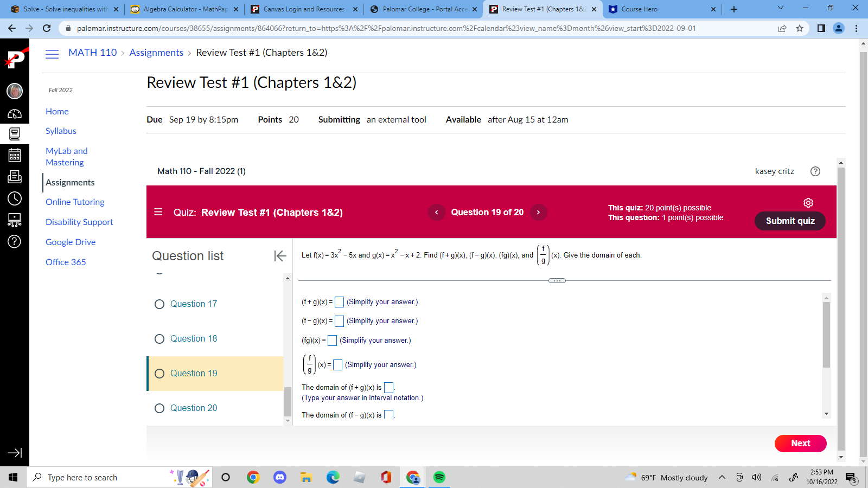868x488 pixels.
Task: Open Canvas History clock icon
Action: pyautogui.click(x=15, y=199)
